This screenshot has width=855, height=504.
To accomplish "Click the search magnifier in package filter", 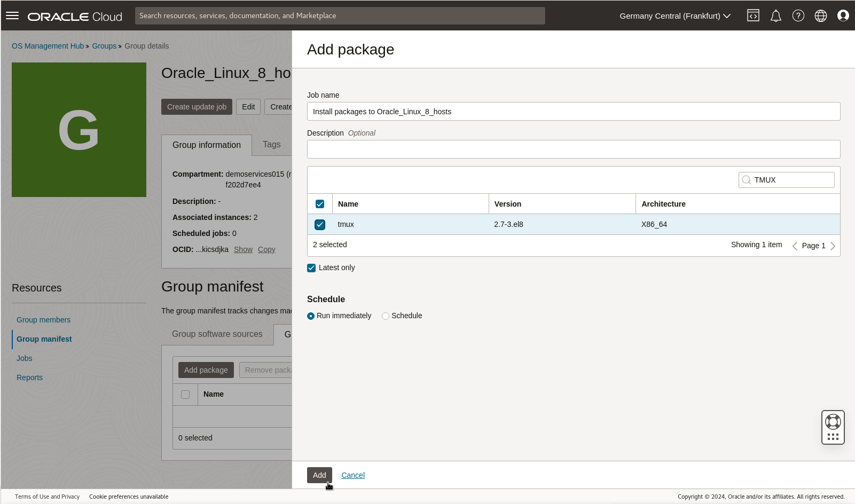I will coord(747,180).
